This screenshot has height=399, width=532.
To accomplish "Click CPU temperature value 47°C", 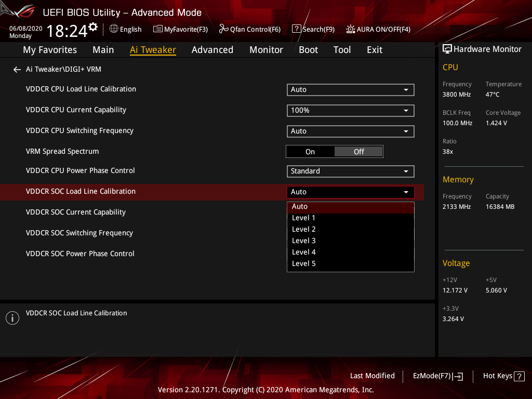I will [x=493, y=95].
